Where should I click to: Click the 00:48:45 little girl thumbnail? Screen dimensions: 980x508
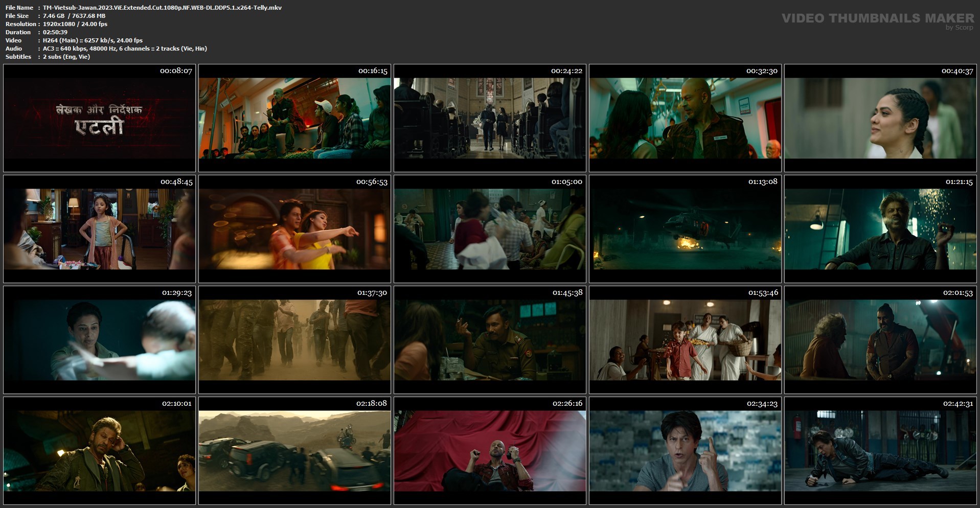pyautogui.click(x=99, y=229)
